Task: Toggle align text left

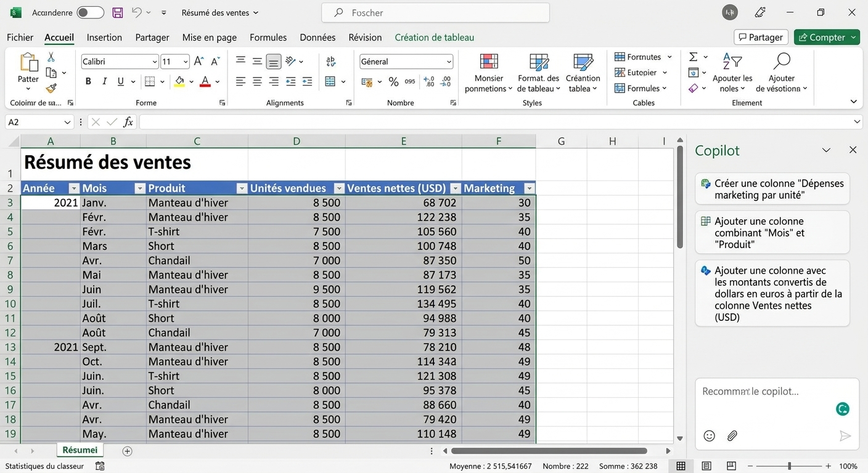Action: [240, 81]
